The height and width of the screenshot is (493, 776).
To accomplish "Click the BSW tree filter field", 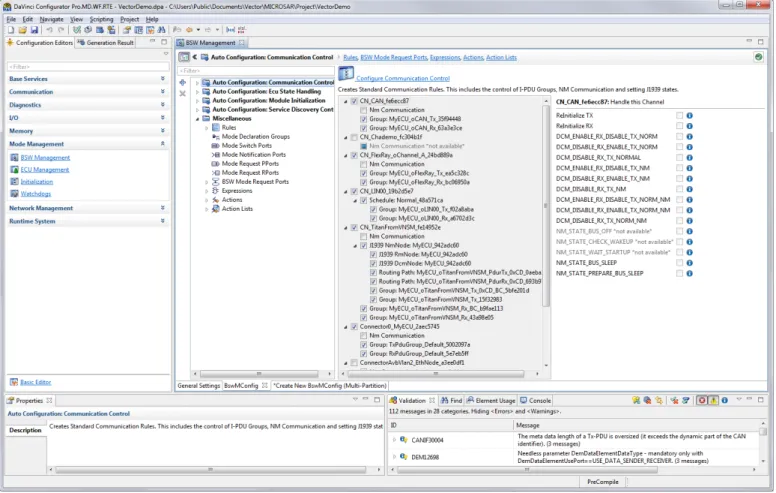I will coord(255,71).
